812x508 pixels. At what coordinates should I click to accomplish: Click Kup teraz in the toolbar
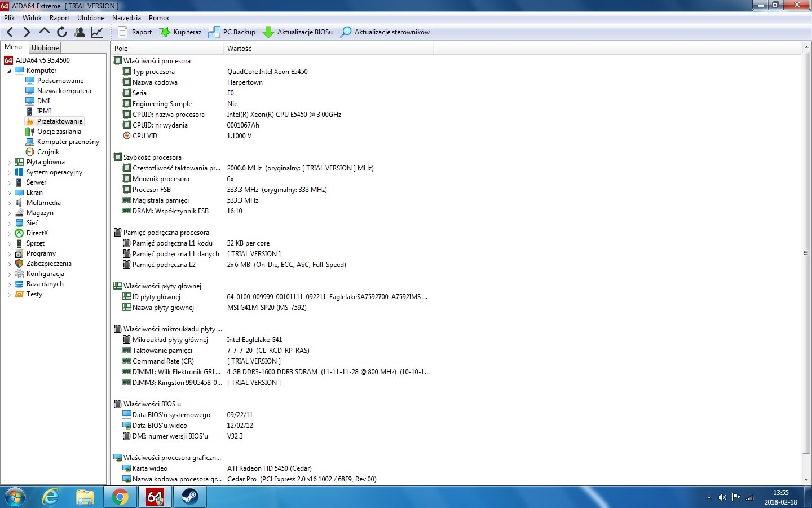point(180,32)
